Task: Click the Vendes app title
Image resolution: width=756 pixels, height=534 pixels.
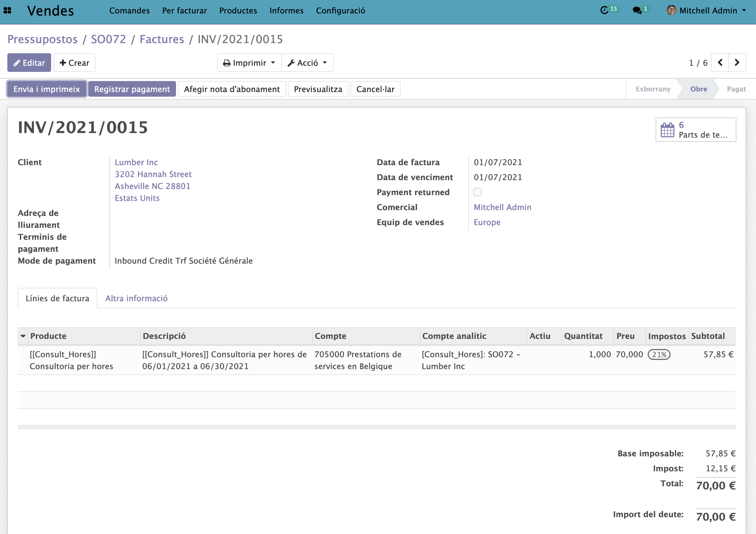Action: point(51,10)
